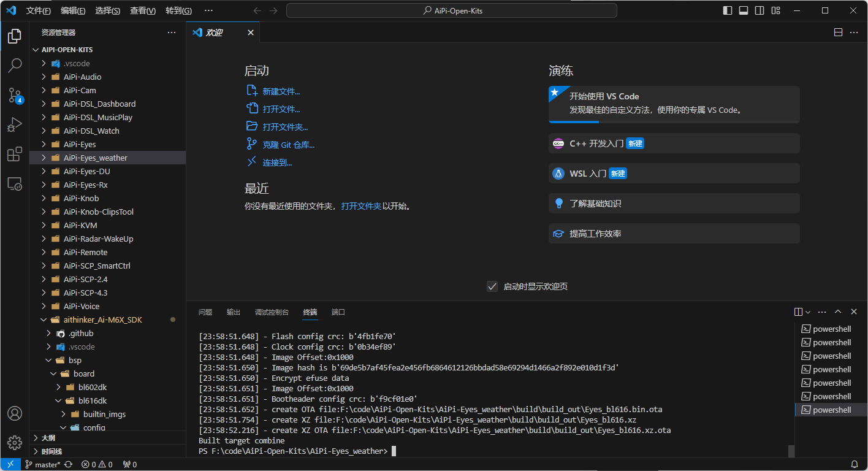Image resolution: width=868 pixels, height=471 pixels.
Task: Open terminal panel more actions ellipsis
Action: (x=822, y=312)
